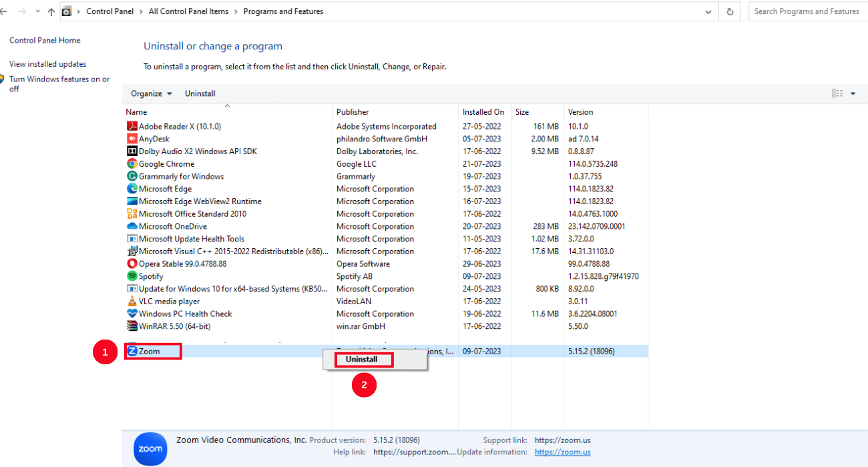Click the Opera Software publisher cell

[363, 264]
